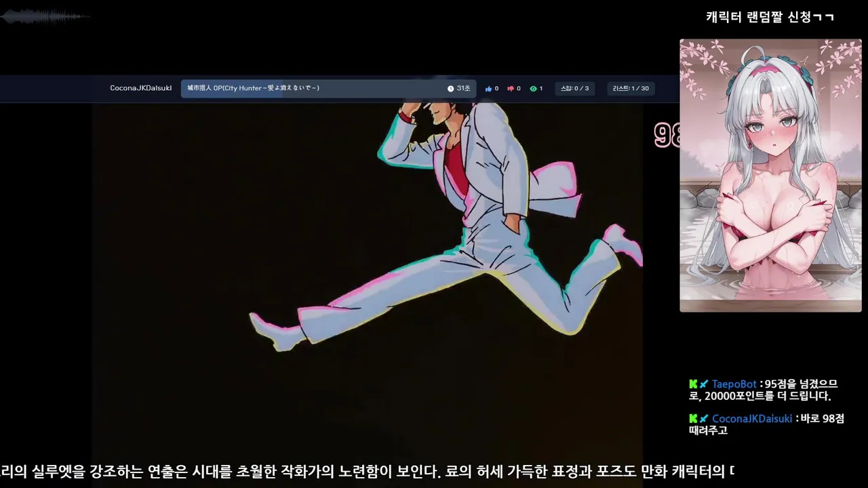Click the clock timer icon showing 31초
The image size is (868, 488).
pyautogui.click(x=450, y=89)
